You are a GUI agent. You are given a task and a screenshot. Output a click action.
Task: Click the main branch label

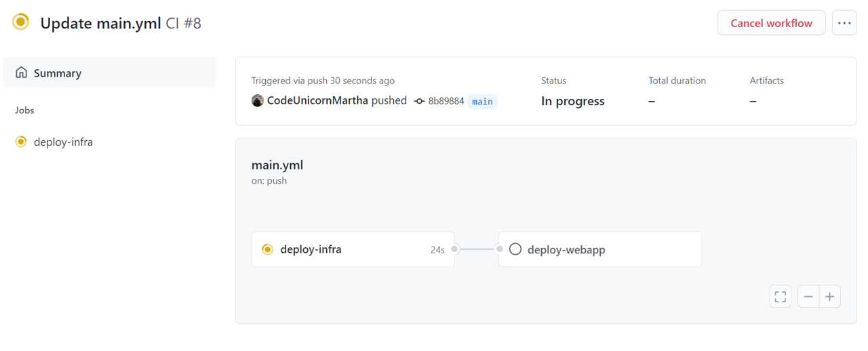click(x=482, y=102)
